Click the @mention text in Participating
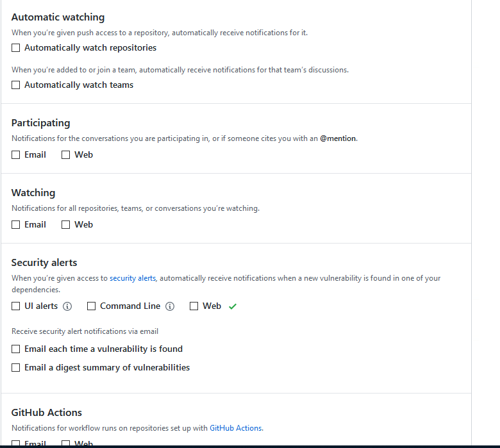The width and height of the screenshot is (500, 448). (x=338, y=138)
